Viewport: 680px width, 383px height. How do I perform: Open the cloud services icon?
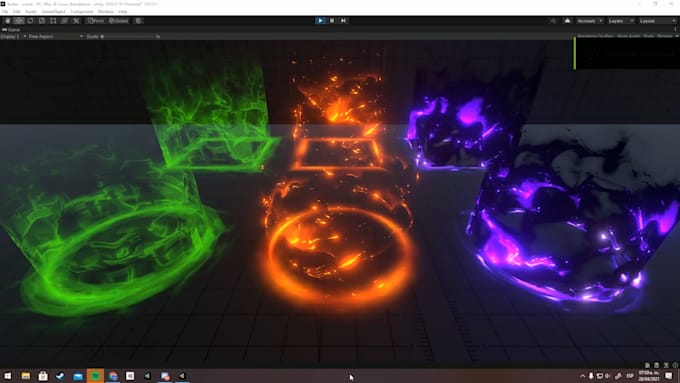point(567,21)
